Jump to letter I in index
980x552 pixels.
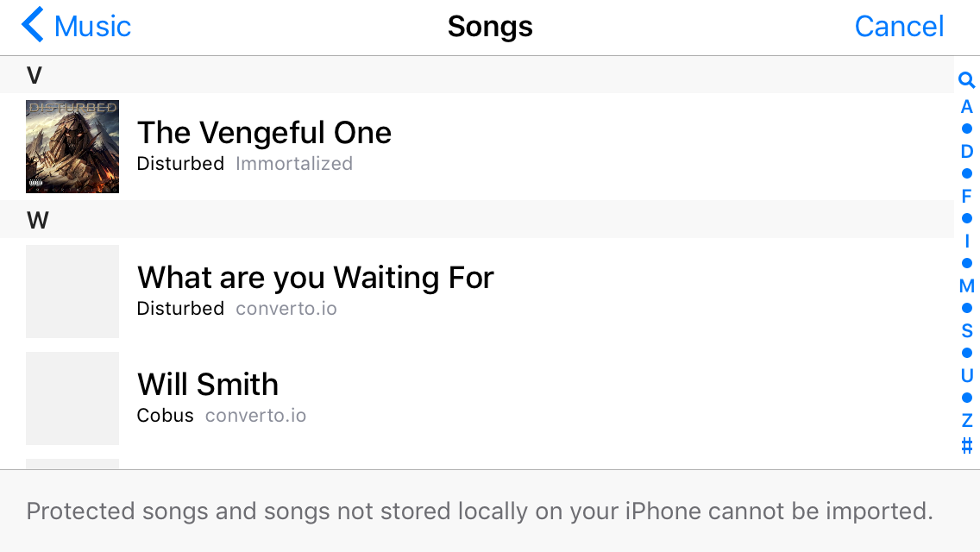coord(967,241)
